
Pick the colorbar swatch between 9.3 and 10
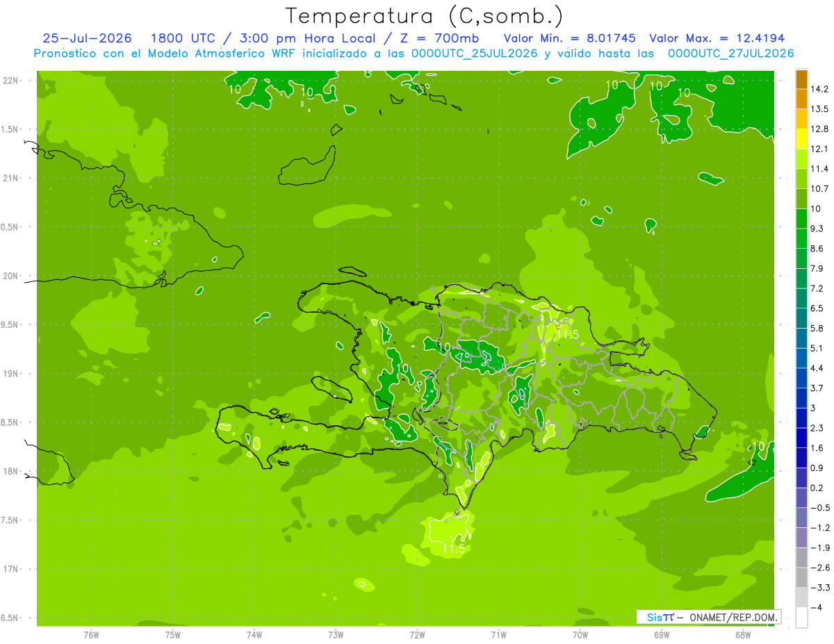coord(801,219)
